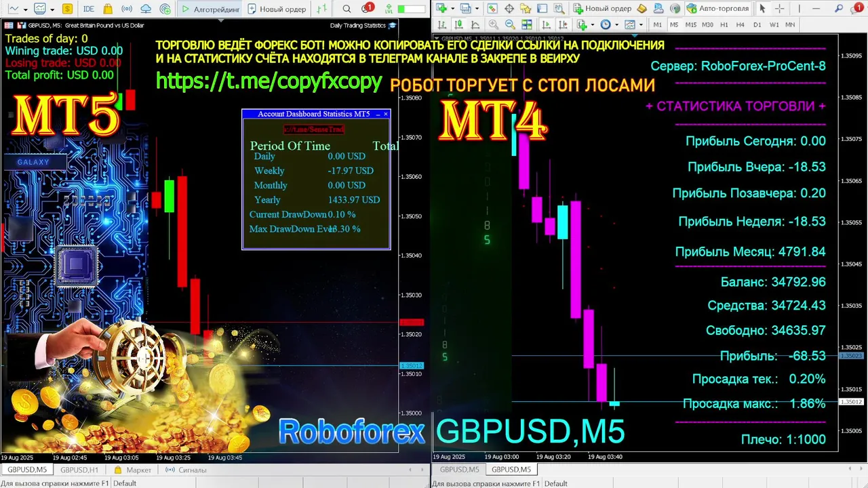Click Daily Trading Statistics label in MT5 chart

pyautogui.click(x=357, y=25)
